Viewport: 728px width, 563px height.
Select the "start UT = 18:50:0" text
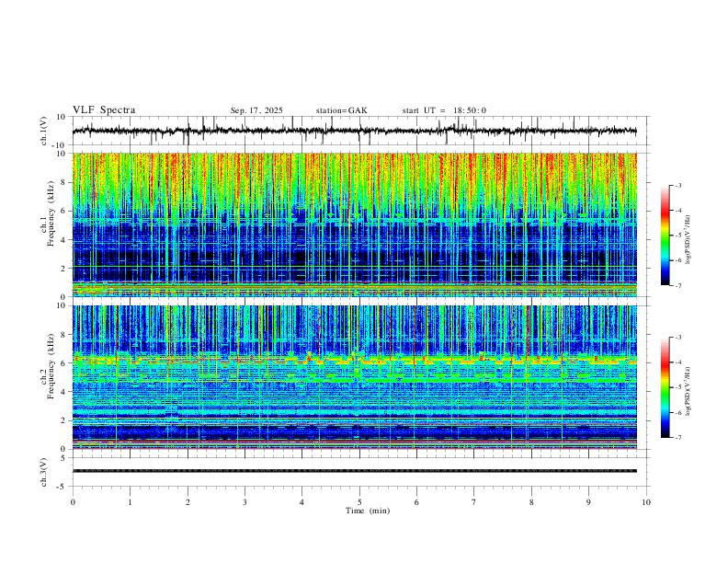tap(444, 110)
